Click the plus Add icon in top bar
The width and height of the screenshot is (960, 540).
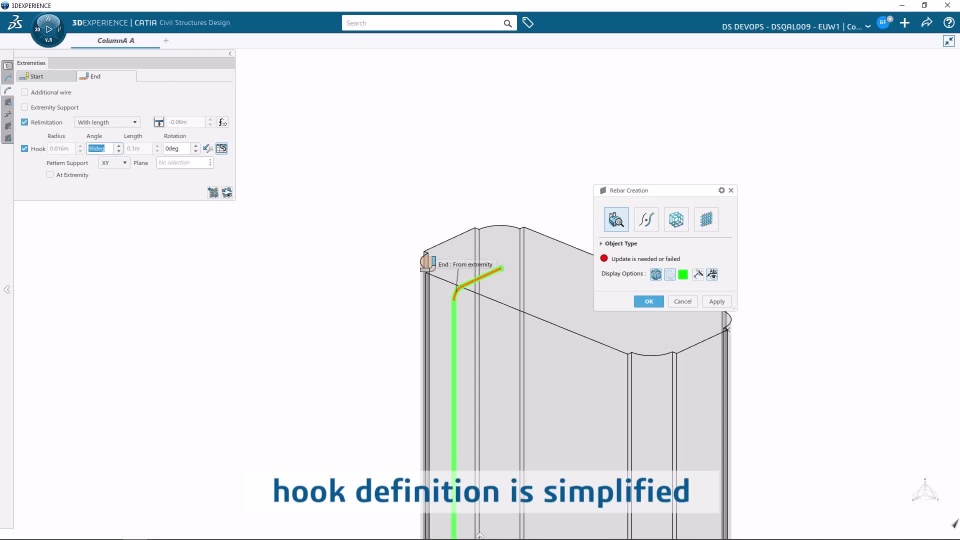pyautogui.click(x=905, y=23)
